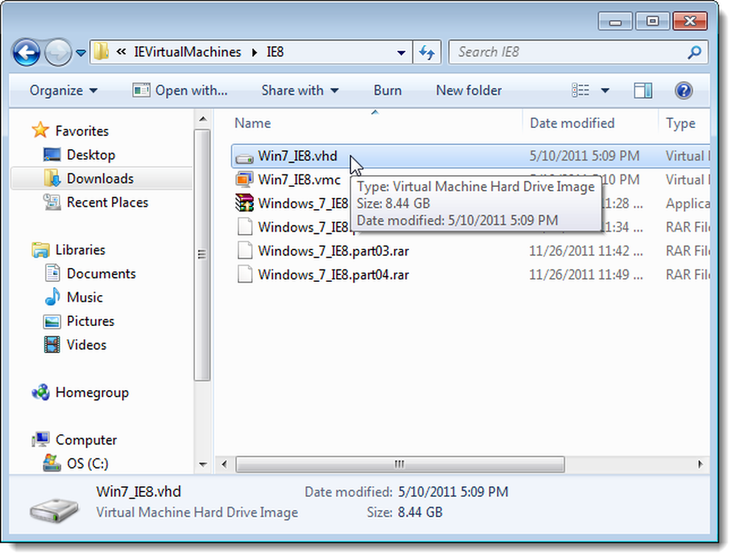Open the Organize menu
This screenshot has height=560, width=736.
click(x=63, y=90)
